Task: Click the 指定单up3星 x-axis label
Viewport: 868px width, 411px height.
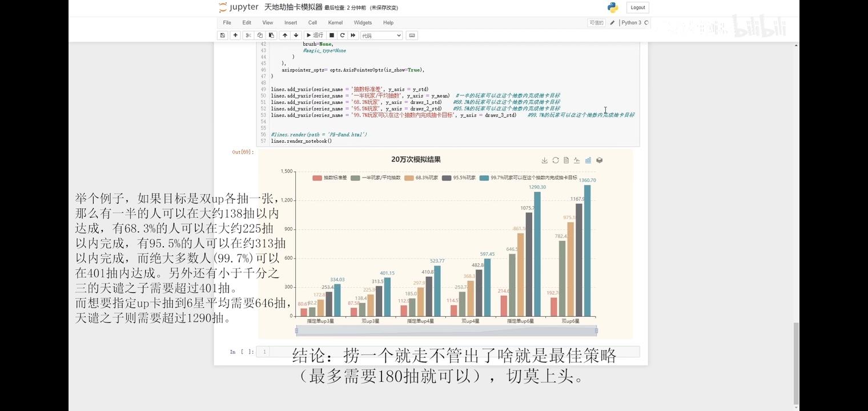Action: [x=320, y=321]
